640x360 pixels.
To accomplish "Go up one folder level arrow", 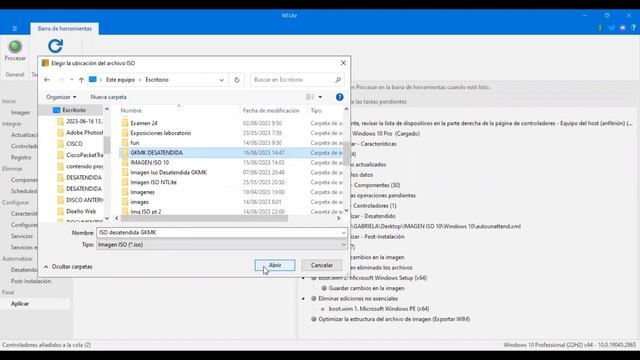I will 81,80.
